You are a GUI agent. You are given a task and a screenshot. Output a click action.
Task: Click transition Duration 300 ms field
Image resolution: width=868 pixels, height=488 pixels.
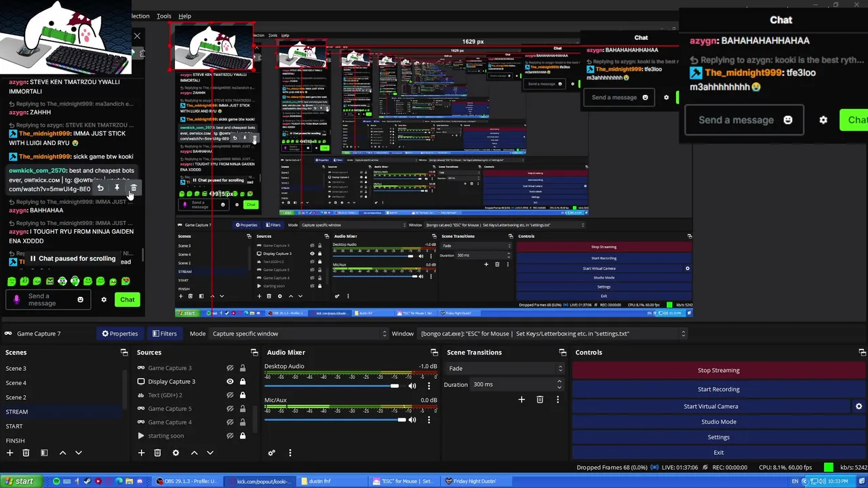click(x=517, y=384)
